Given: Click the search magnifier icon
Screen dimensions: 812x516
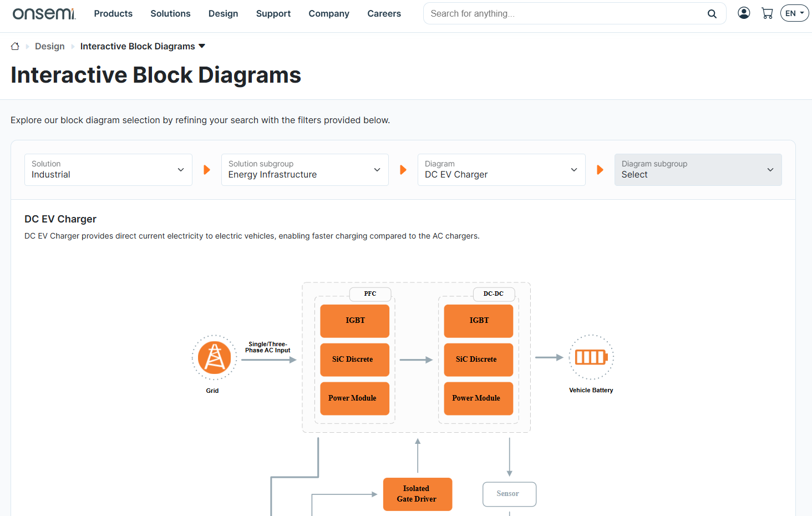Looking at the screenshot, I should [x=712, y=13].
